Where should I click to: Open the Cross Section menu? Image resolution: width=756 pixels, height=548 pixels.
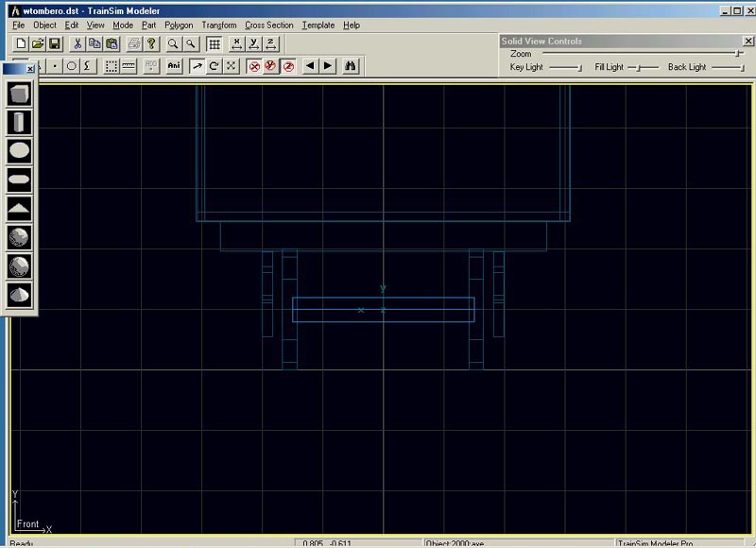(269, 26)
